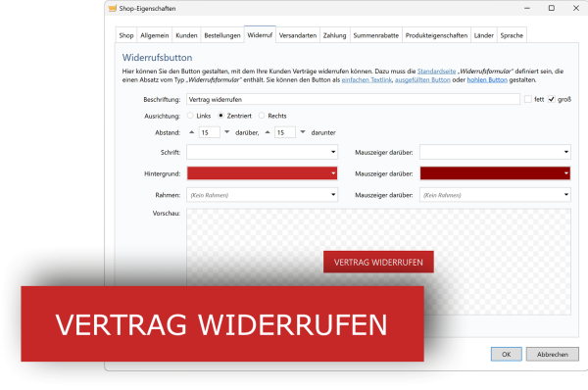Increase the darüber spacing value

point(192,132)
